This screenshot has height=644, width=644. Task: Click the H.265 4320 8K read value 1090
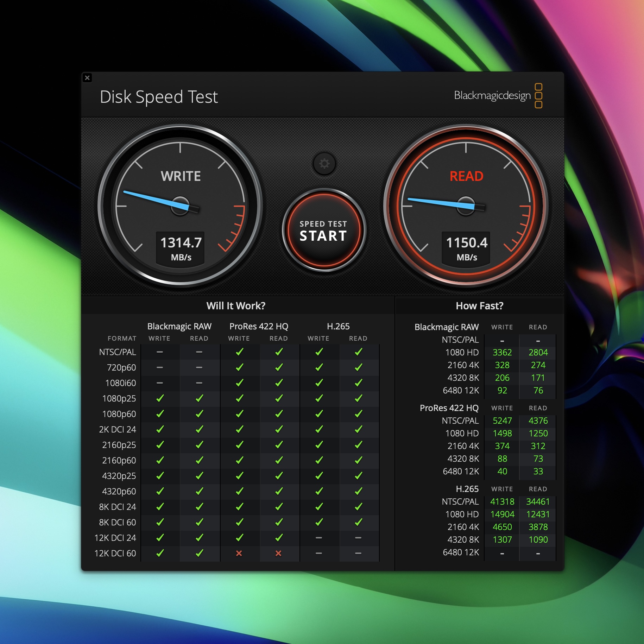[538, 539]
